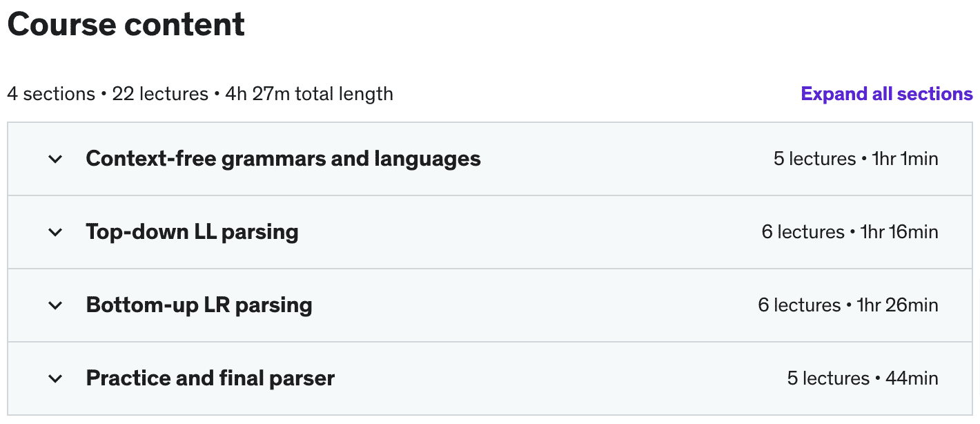The width and height of the screenshot is (980, 424).
Task: Click the Course content heading
Action: coord(126,25)
